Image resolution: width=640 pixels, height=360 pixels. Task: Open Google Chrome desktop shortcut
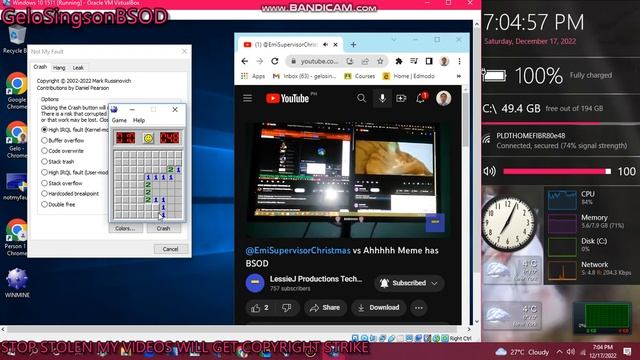[17, 91]
